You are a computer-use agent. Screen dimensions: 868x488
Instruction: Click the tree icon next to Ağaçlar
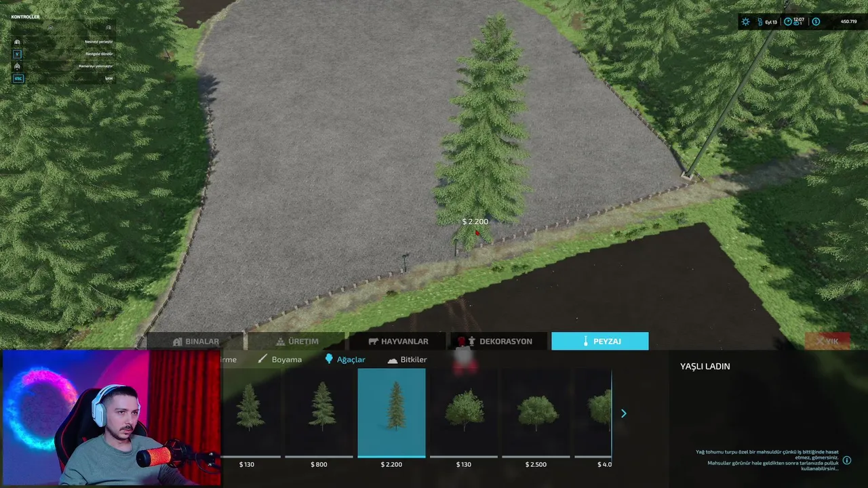pyautogui.click(x=330, y=359)
